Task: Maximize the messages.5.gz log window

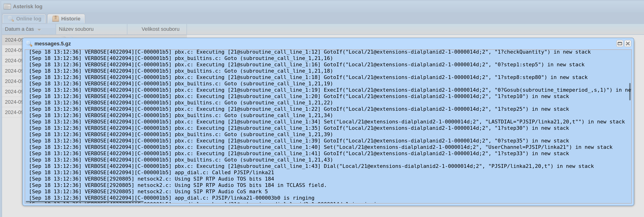Action: pyautogui.click(x=620, y=43)
